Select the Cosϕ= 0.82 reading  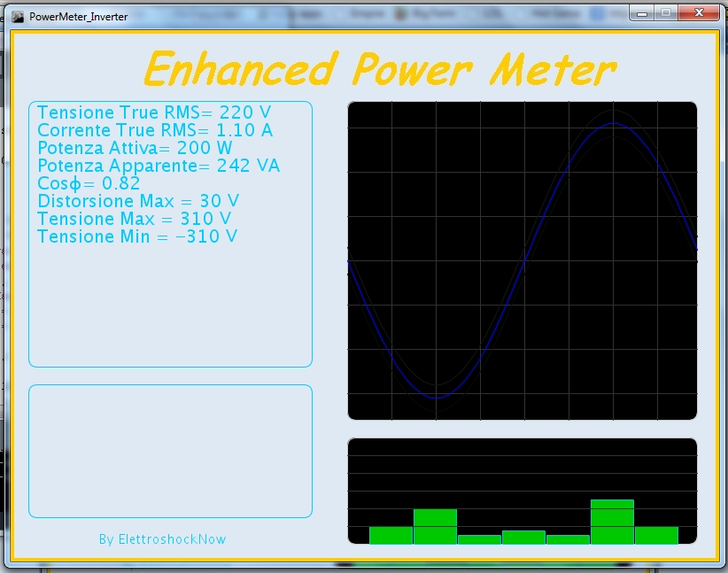coord(89,183)
